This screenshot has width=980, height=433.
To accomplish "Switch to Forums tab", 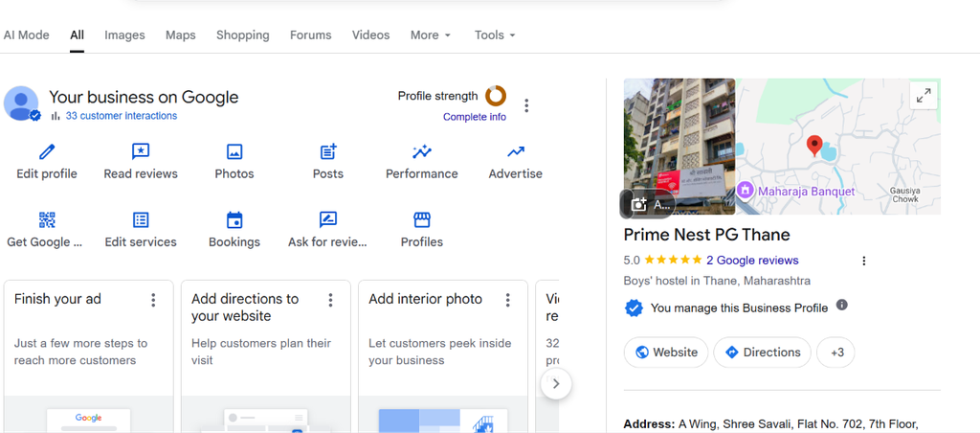I will pyautogui.click(x=311, y=35).
